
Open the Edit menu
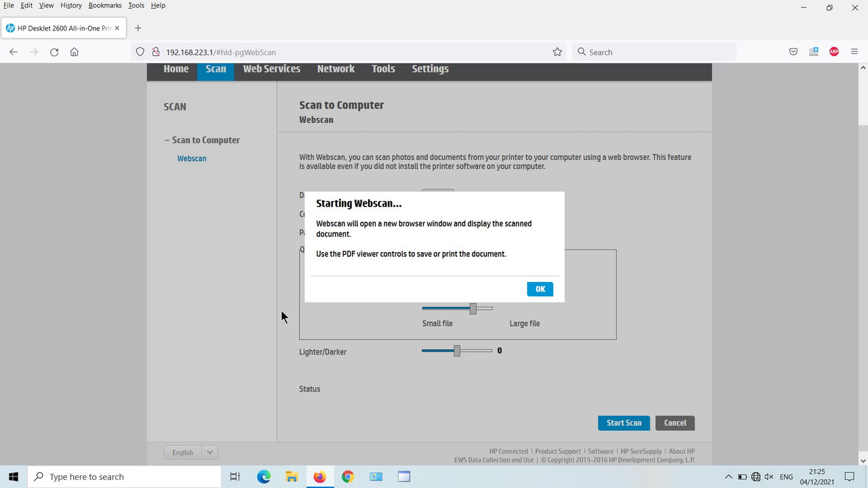tap(26, 5)
